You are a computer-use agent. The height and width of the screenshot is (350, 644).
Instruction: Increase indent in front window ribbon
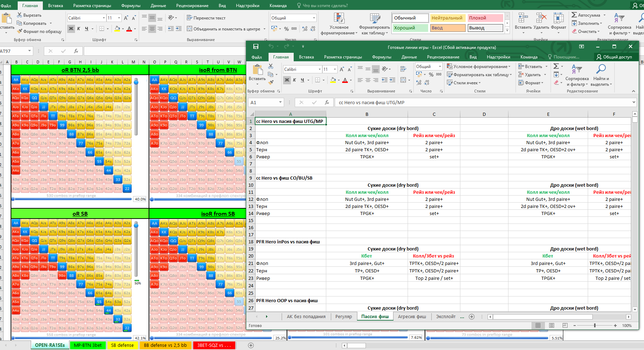(392, 80)
